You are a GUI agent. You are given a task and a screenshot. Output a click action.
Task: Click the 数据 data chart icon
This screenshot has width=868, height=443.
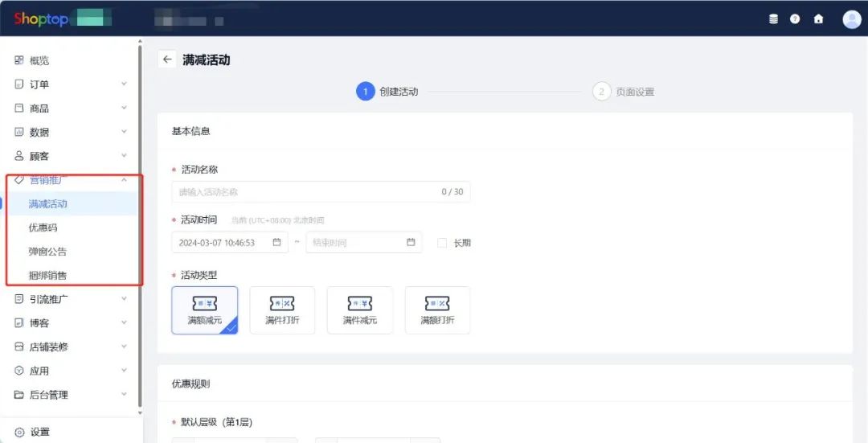pyautogui.click(x=19, y=132)
